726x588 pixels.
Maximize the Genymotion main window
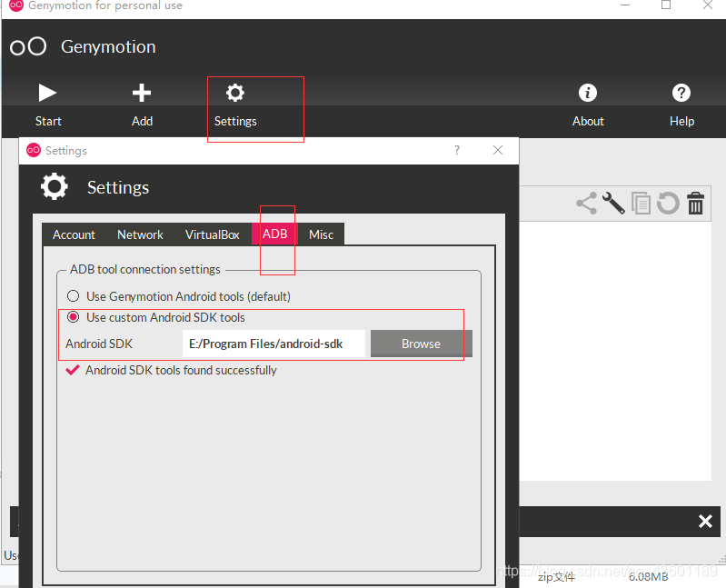666,5
